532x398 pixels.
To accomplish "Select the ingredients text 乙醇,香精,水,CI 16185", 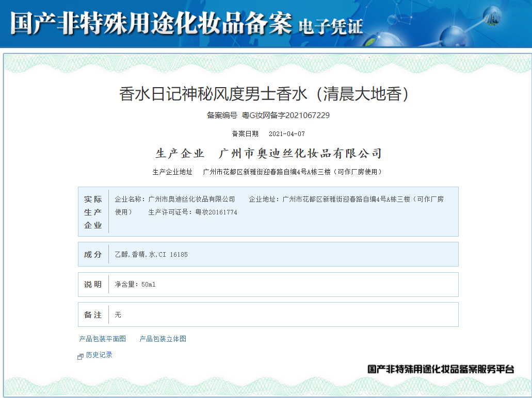I will (151, 254).
